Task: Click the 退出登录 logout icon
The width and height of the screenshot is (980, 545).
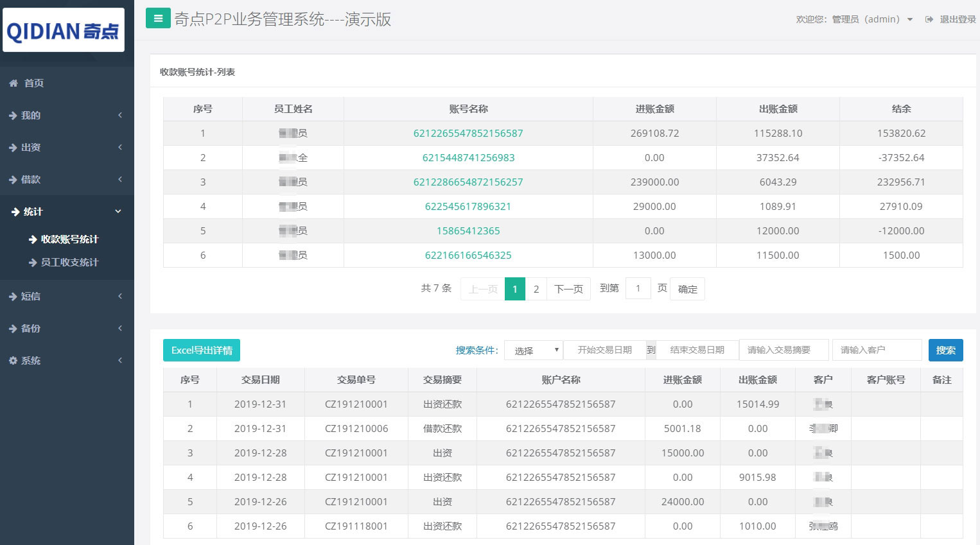Action: click(929, 19)
